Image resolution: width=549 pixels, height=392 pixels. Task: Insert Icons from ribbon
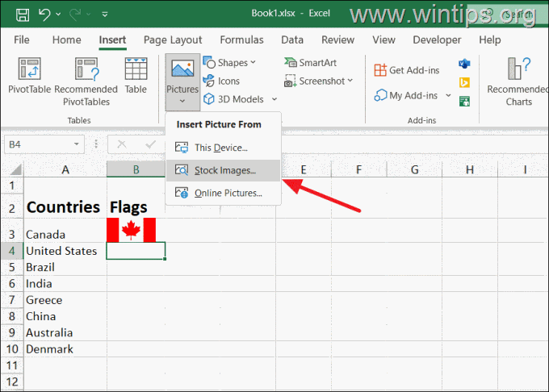222,81
